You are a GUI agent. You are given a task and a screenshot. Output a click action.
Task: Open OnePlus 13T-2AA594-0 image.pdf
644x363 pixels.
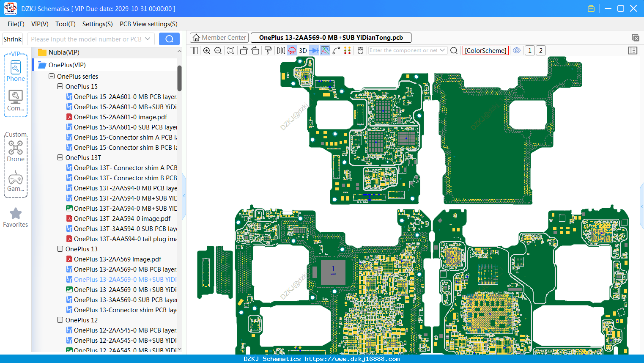click(122, 219)
